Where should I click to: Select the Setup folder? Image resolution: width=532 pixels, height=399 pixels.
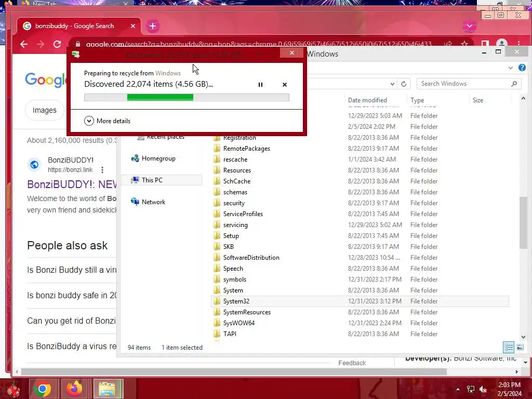[x=360, y=235]
